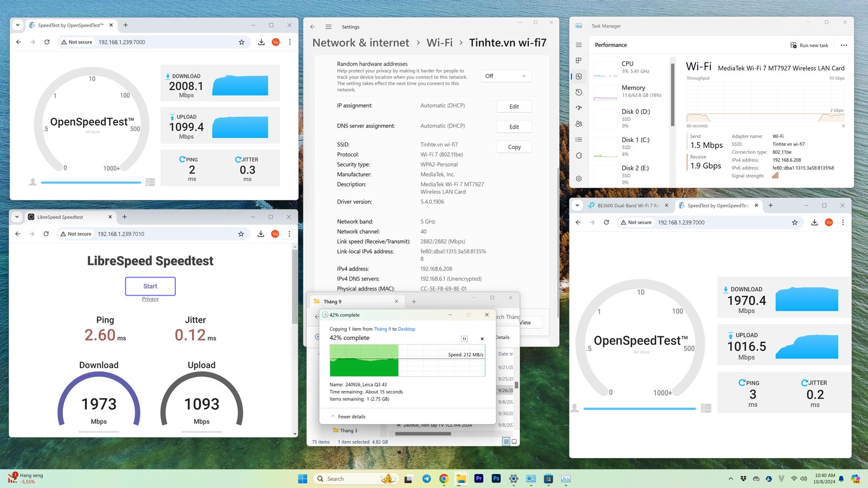
Task: Open Task Manager Settings gear icon
Action: 579,178
